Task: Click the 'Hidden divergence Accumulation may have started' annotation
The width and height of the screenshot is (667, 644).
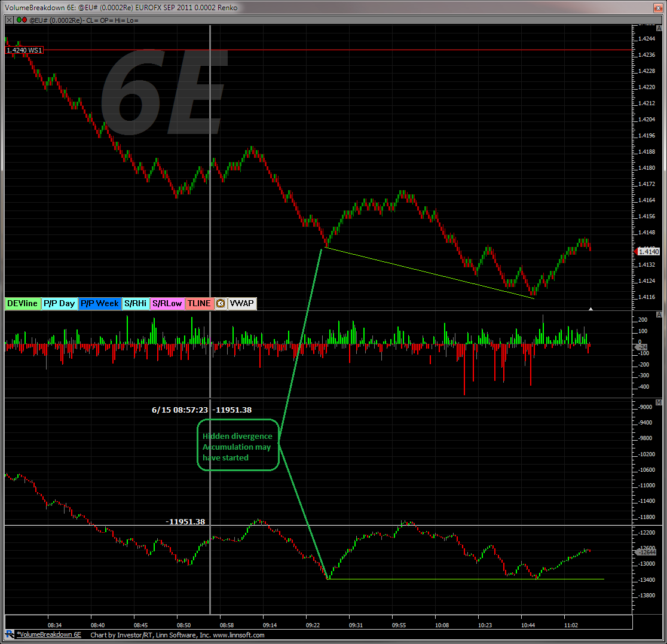Action: (238, 445)
